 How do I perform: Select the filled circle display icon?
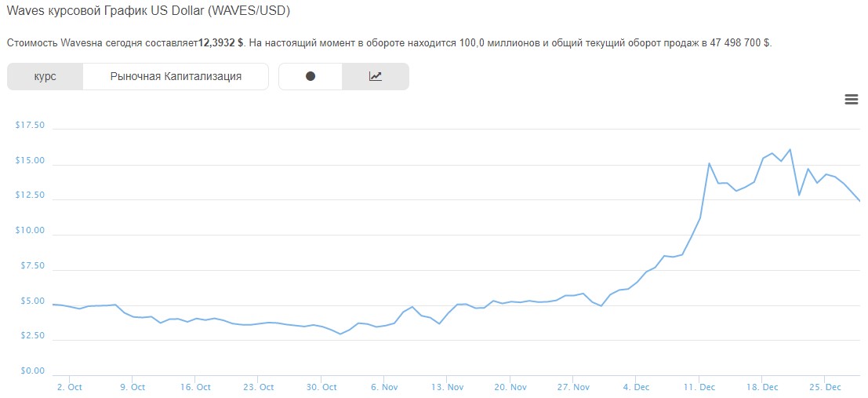pos(311,76)
